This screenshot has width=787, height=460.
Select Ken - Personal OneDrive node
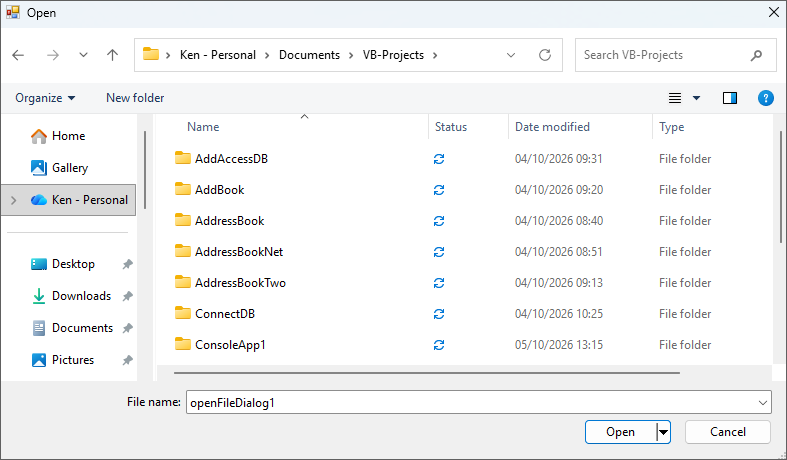[x=68, y=200]
